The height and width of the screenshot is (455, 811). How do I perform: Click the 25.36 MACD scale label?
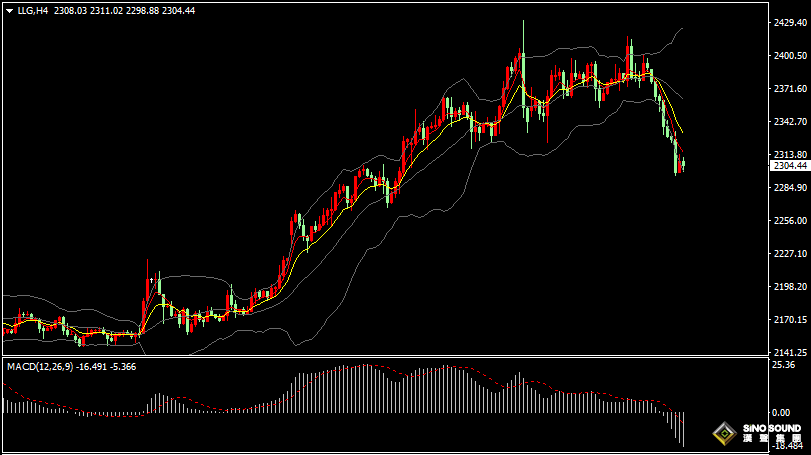pyautogui.click(x=783, y=365)
